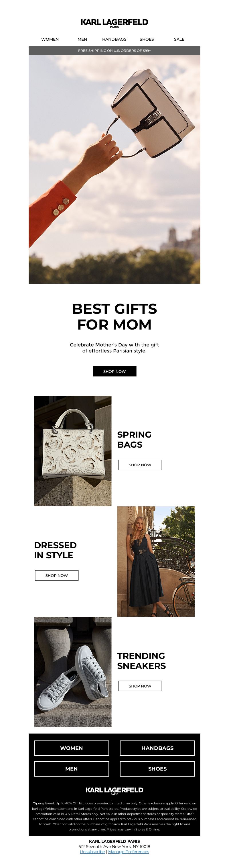Go to HANDBAGS in top navigation
The height and width of the screenshot is (868, 229).
114,40
